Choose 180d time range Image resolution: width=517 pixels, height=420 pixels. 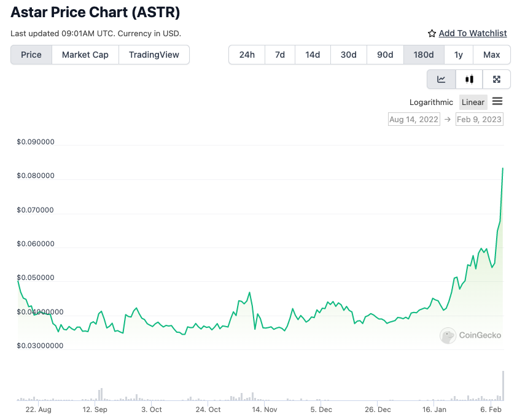click(424, 55)
